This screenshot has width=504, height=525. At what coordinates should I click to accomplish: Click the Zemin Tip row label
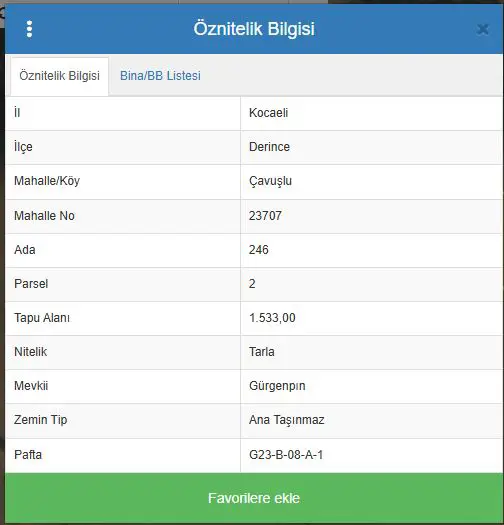coord(41,420)
